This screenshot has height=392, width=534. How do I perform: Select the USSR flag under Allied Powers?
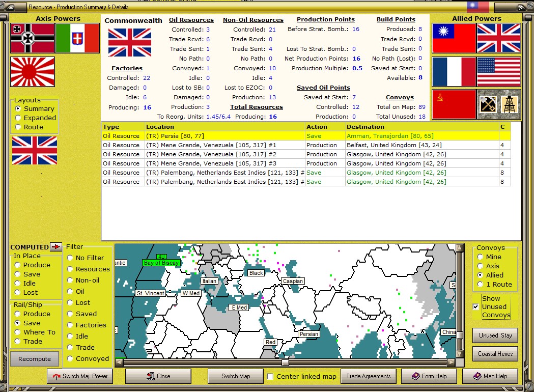coord(454,104)
